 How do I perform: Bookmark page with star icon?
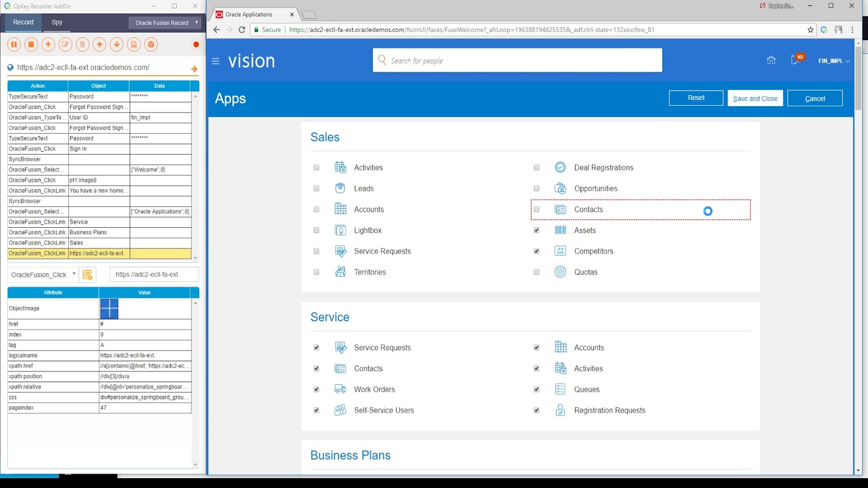click(810, 30)
